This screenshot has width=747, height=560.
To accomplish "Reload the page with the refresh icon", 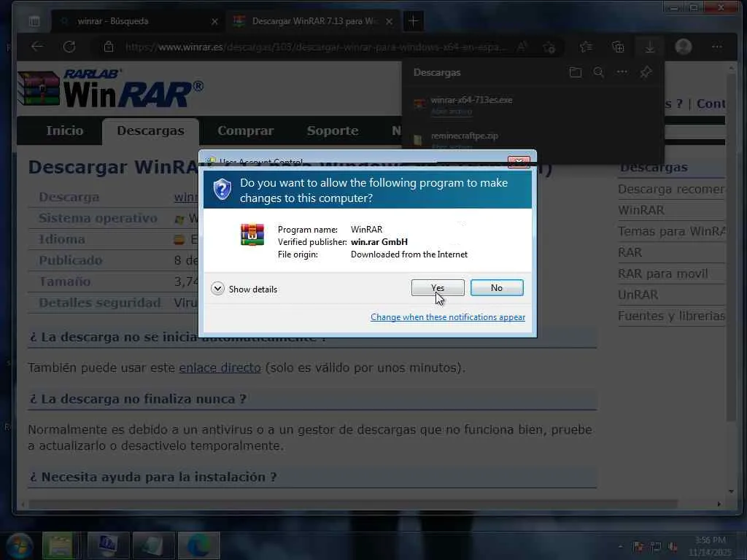I will [x=69, y=47].
